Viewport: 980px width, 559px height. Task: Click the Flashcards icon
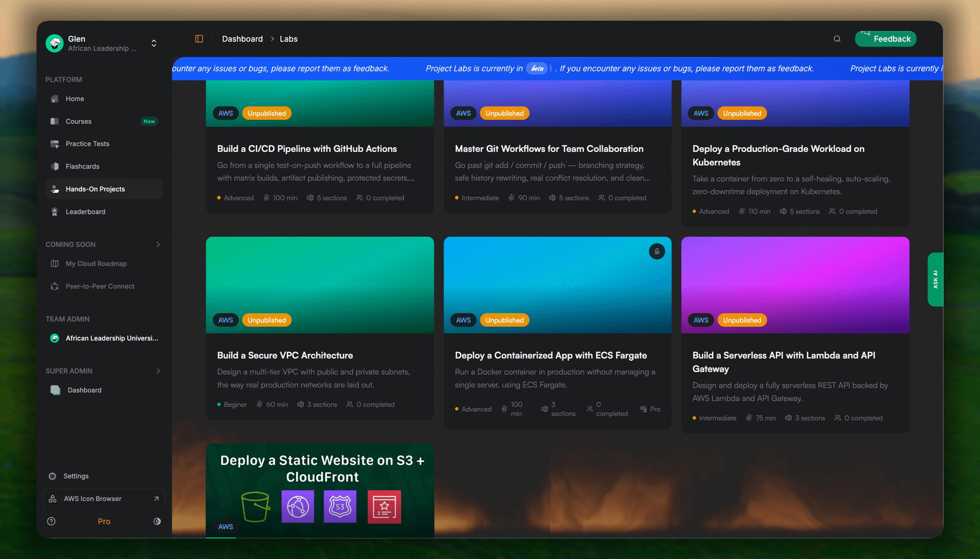54,166
